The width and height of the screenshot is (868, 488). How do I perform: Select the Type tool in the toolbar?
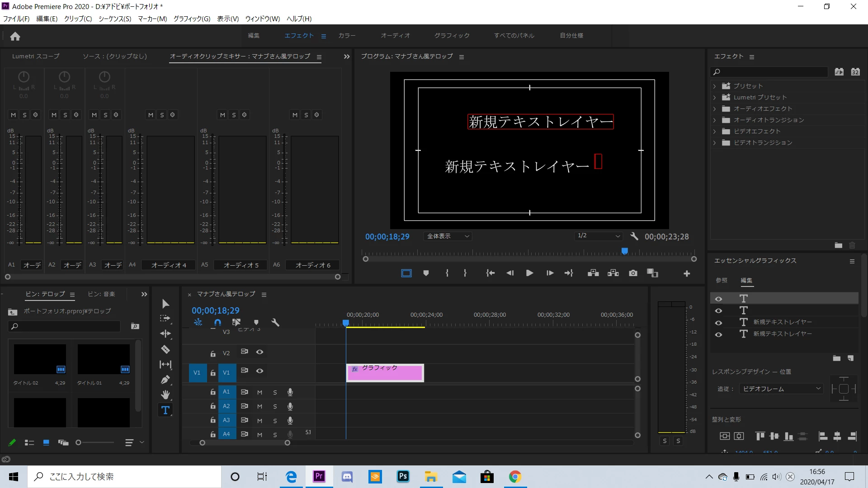click(x=165, y=410)
